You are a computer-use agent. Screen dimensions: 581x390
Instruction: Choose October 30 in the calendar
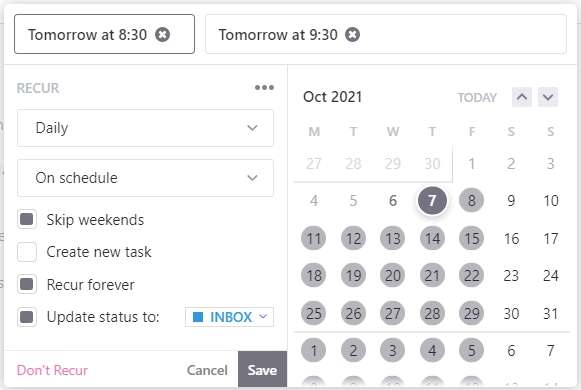coord(511,314)
